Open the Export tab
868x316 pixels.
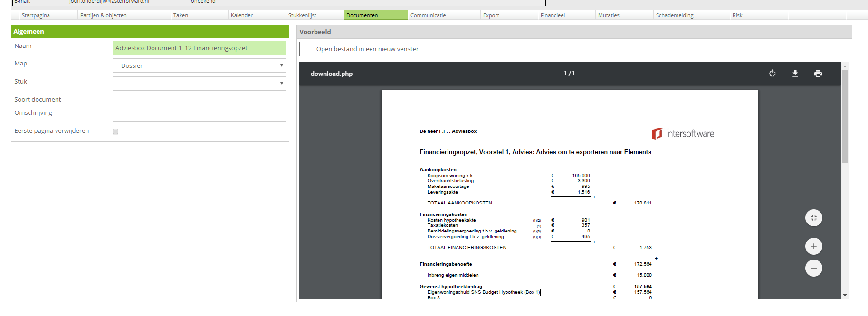coord(509,15)
